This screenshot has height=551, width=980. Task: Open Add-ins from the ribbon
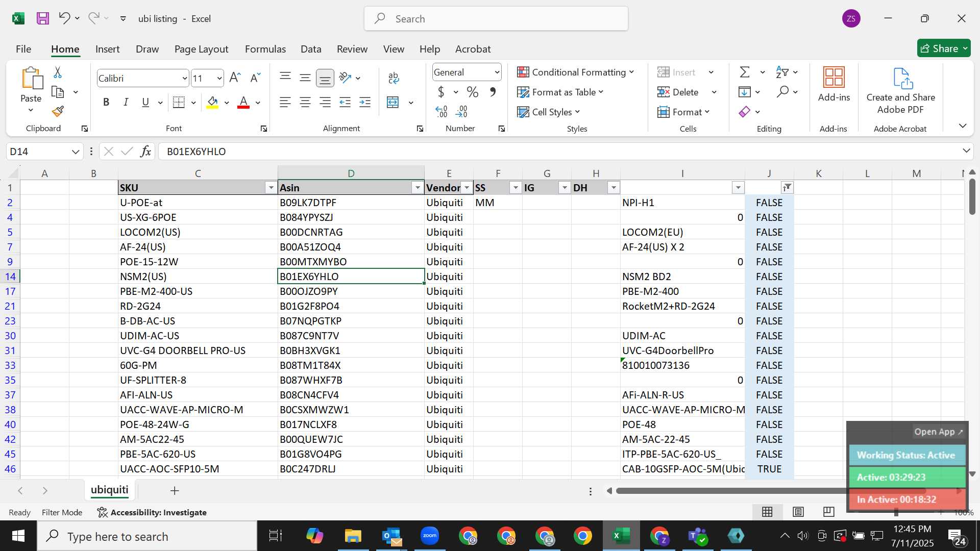(x=834, y=85)
